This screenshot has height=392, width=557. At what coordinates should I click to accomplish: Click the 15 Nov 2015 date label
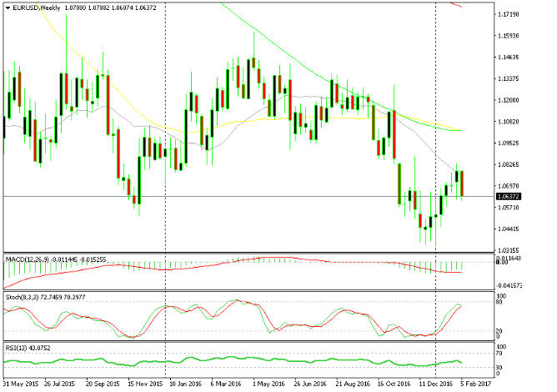click(145, 384)
